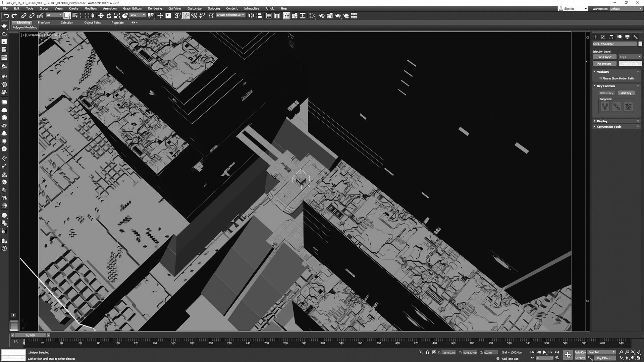
Task: Click the Redo arrow icon
Action: coord(14,15)
